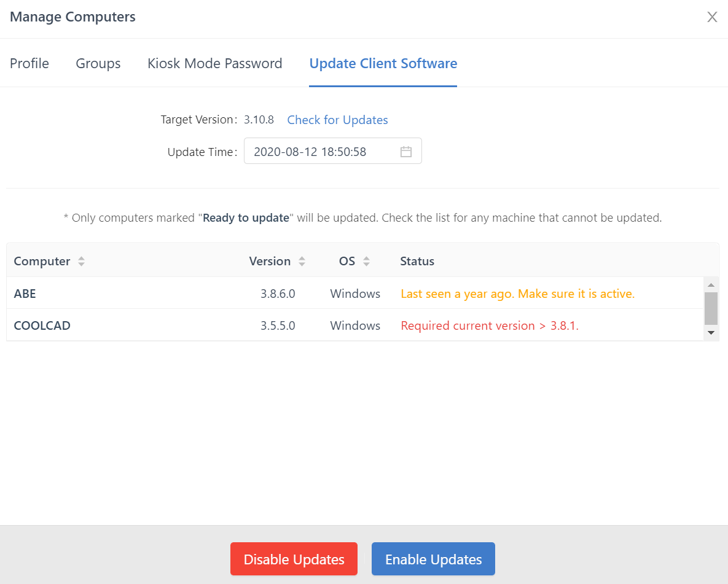The image size is (728, 584).
Task: Sort the Version column
Action: click(x=302, y=261)
